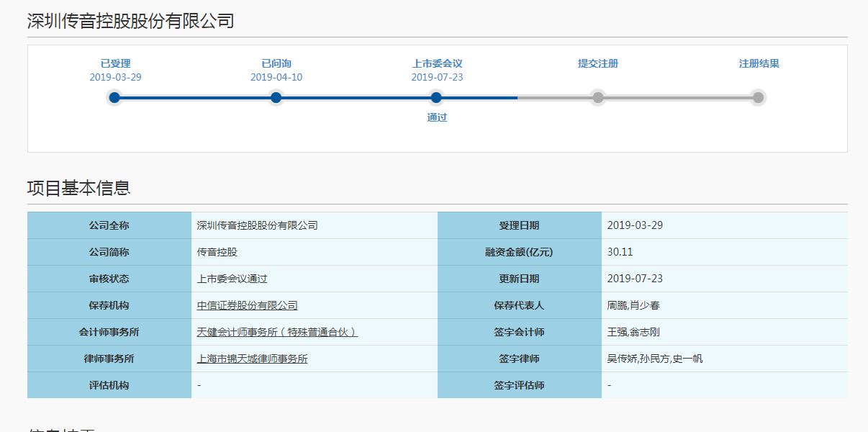
Task: Click the 受理日期 header cell
Action: pos(520,225)
